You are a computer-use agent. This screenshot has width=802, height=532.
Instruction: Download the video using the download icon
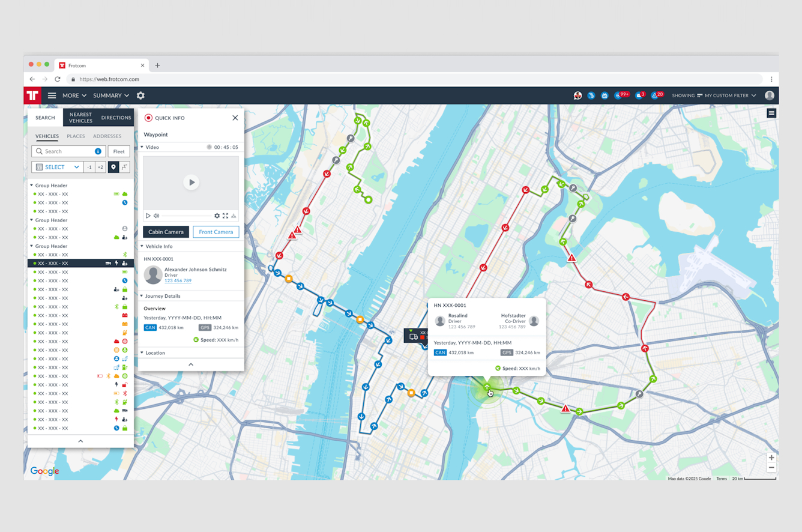point(234,216)
